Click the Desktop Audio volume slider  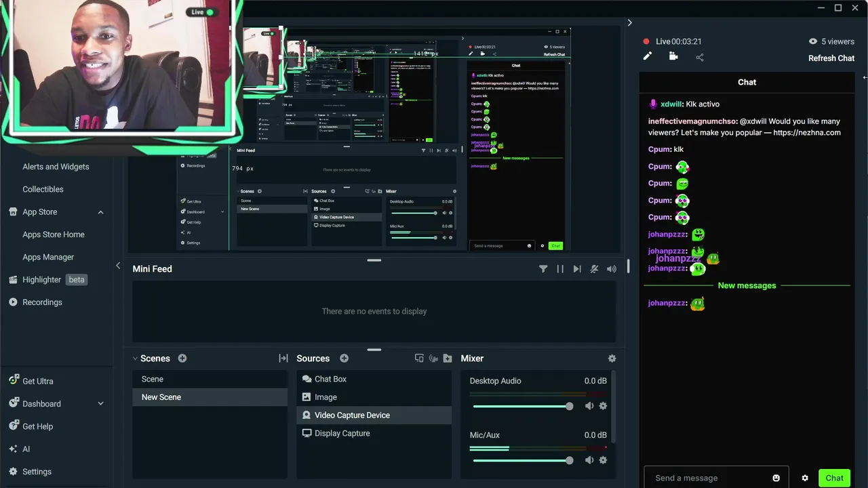pos(523,406)
